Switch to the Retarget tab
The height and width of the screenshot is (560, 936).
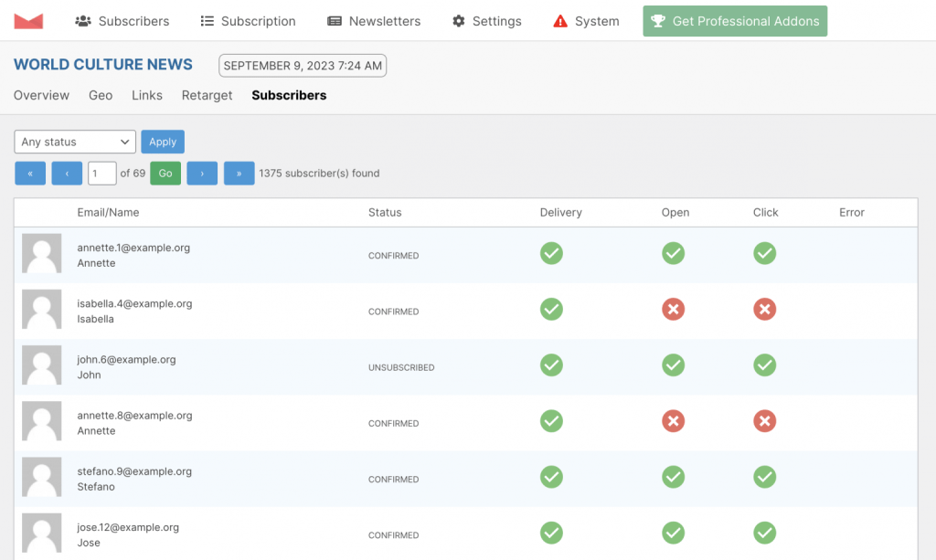coord(207,95)
